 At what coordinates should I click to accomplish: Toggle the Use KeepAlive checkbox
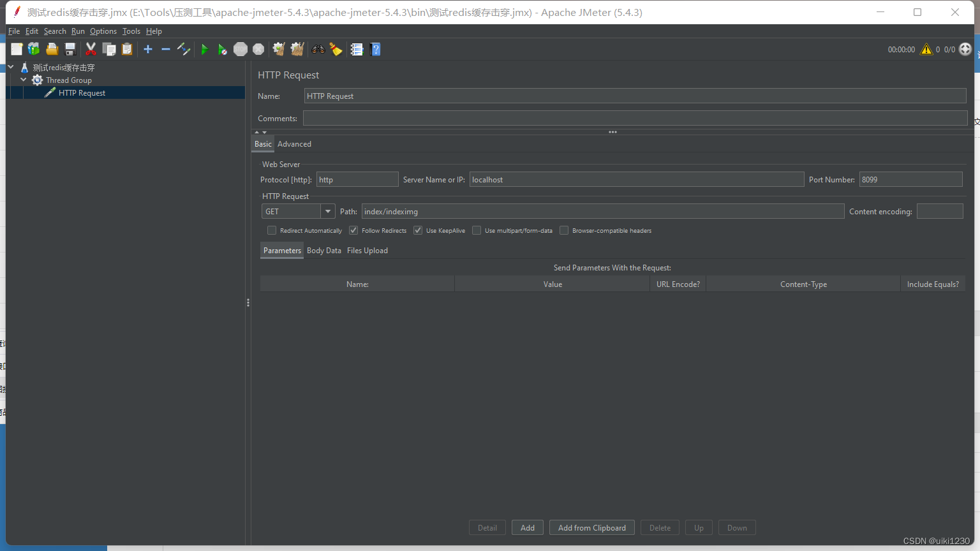point(418,230)
